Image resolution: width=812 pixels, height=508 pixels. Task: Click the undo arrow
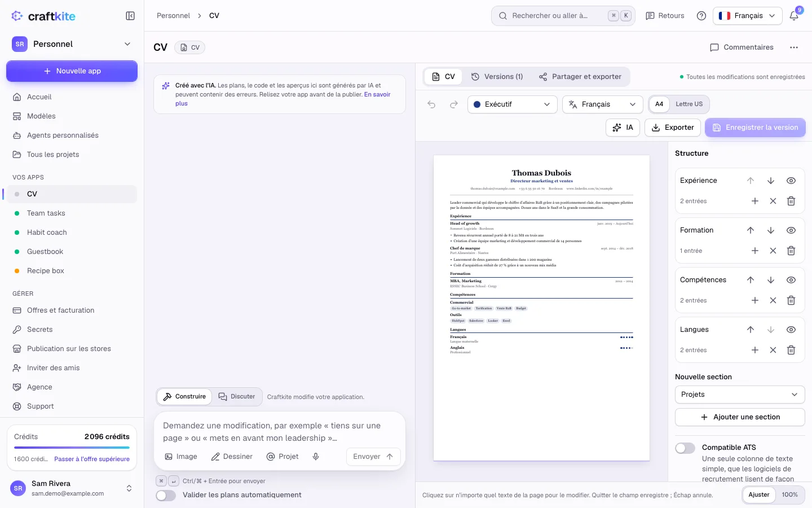point(431,104)
